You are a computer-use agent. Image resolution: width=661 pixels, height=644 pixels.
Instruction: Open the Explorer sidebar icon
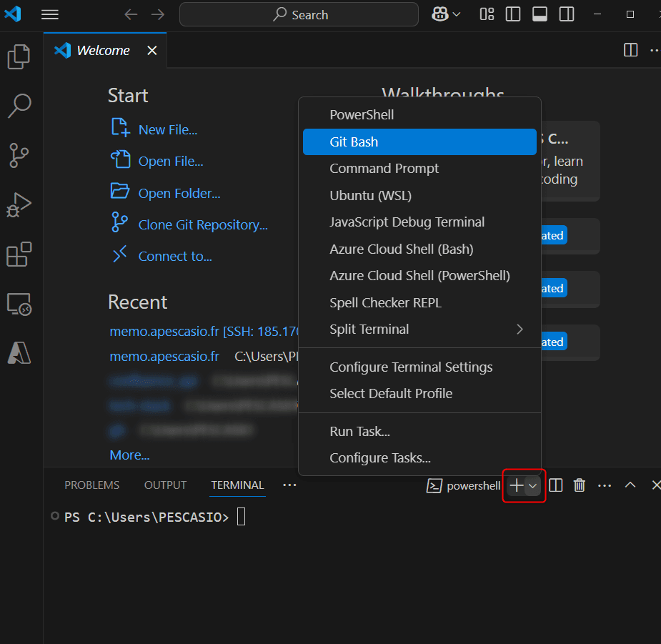click(x=19, y=56)
